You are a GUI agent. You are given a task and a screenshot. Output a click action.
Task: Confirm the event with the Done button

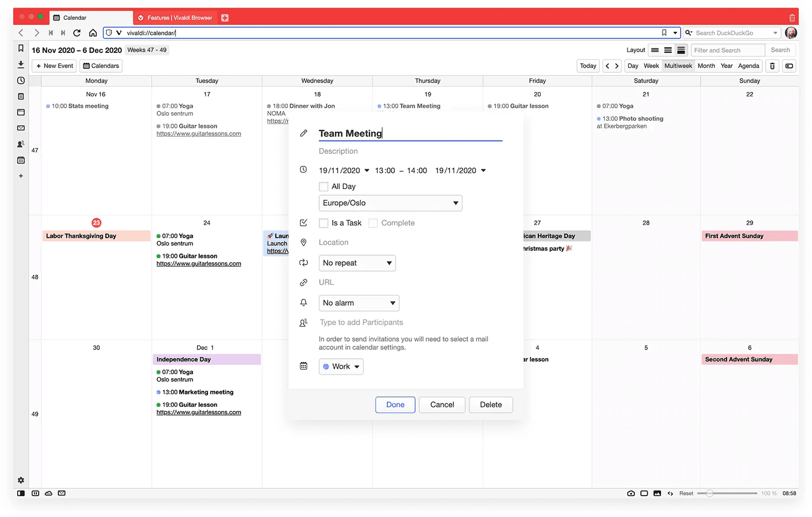pos(395,405)
